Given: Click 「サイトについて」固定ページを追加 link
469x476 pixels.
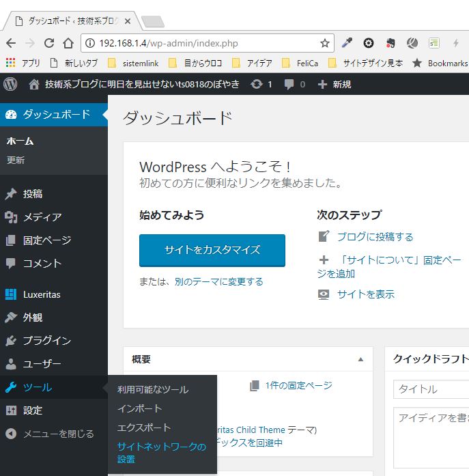Looking at the screenshot, I should 389,266.
